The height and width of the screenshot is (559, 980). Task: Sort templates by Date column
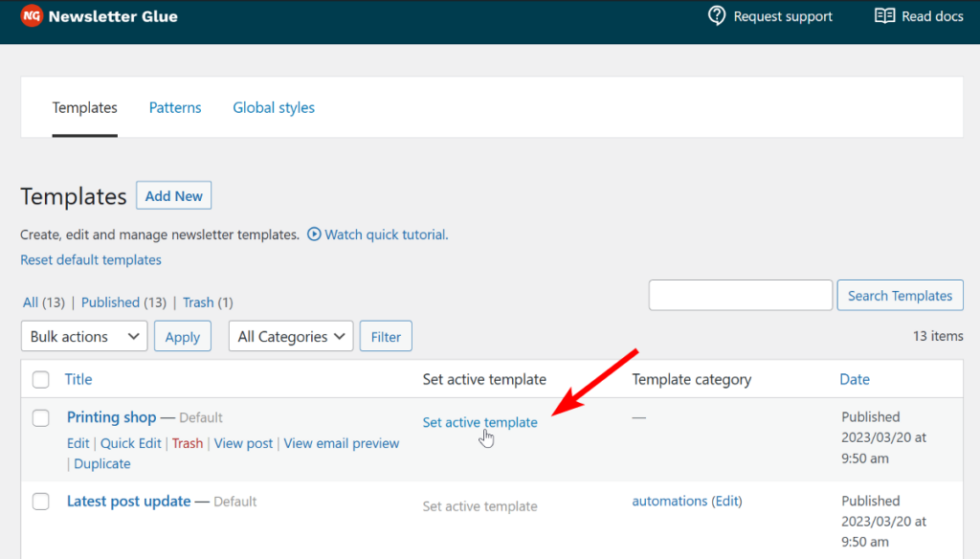854,379
